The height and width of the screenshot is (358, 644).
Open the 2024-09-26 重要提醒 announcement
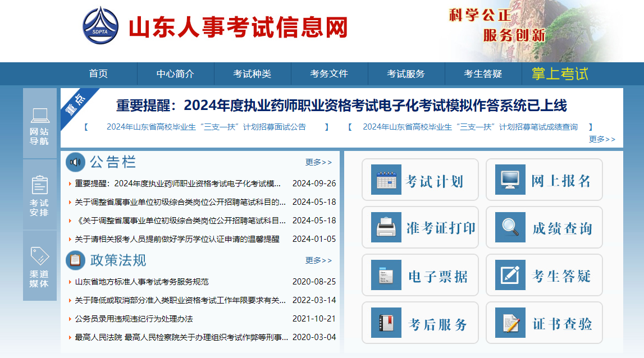(x=178, y=183)
